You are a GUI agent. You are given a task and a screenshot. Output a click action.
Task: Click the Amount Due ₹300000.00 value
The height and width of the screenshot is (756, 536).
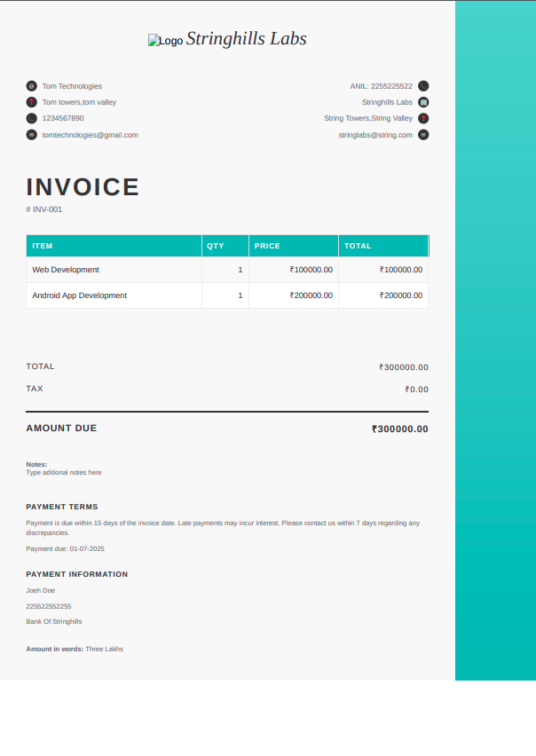399,429
